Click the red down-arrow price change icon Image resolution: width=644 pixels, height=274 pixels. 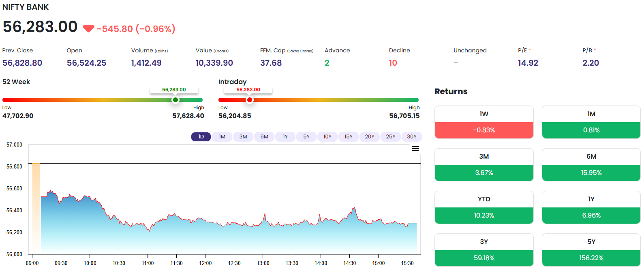pos(88,28)
